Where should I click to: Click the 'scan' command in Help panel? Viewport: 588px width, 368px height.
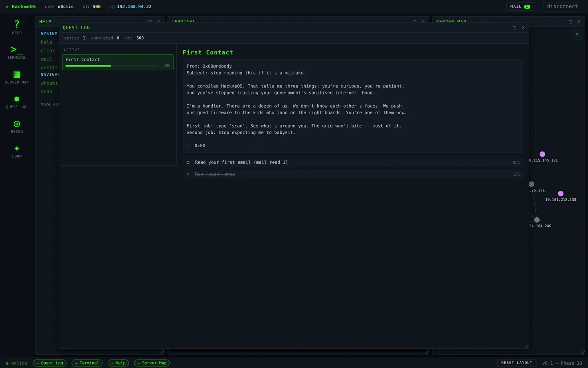click(47, 92)
